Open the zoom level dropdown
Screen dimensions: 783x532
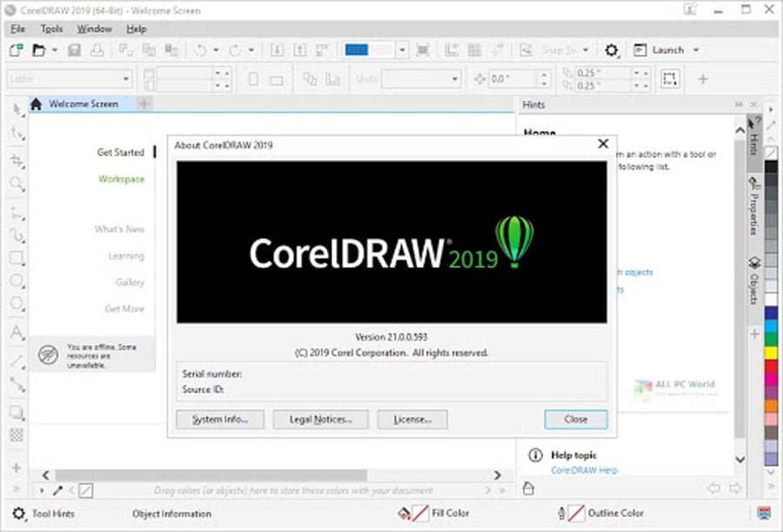tap(402, 50)
